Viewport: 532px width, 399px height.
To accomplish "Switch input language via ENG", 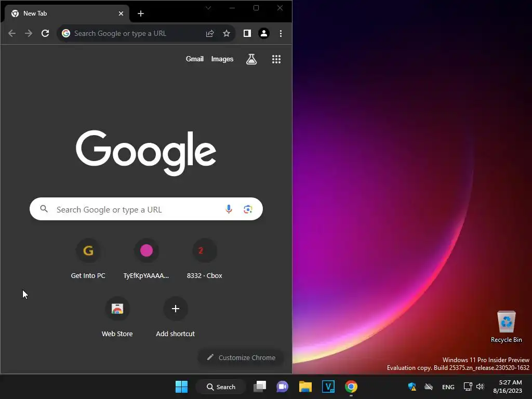I will (448, 387).
